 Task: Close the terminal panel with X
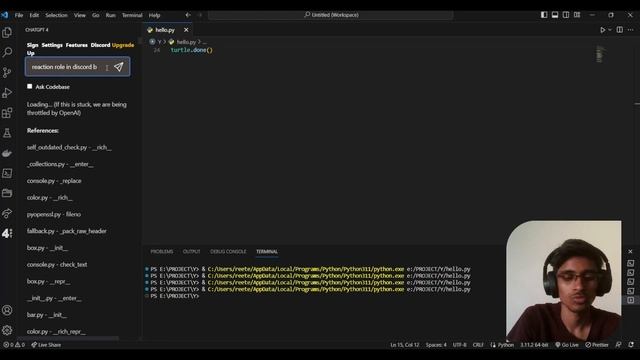(x=630, y=251)
